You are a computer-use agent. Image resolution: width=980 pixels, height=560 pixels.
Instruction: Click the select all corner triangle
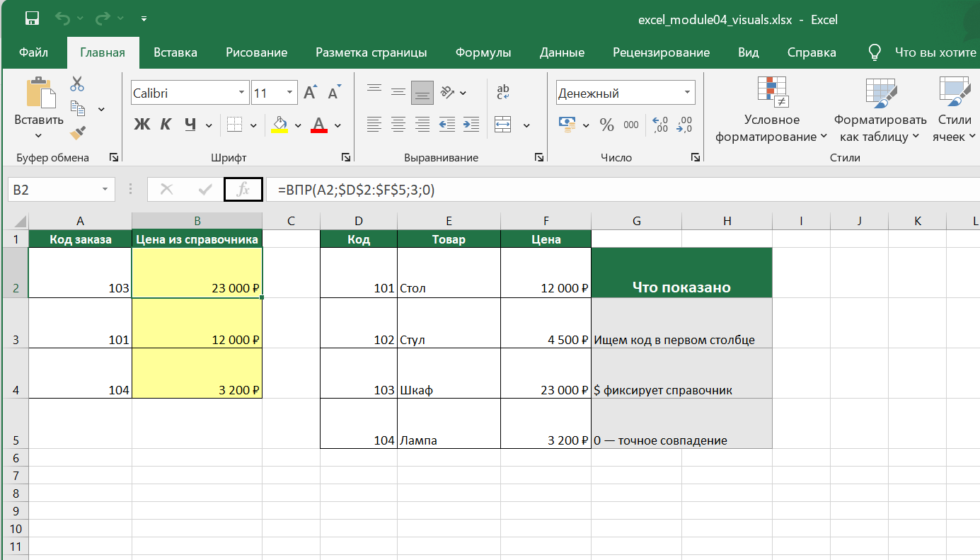point(19,221)
